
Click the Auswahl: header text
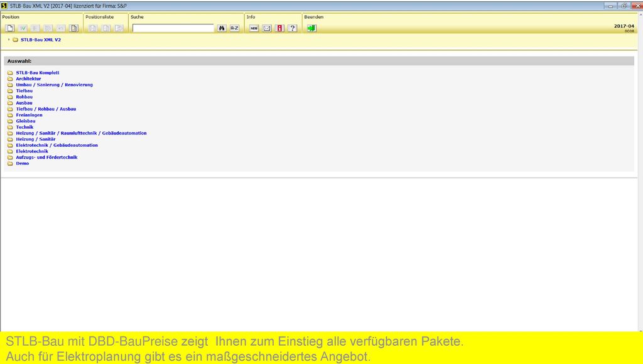19,61
